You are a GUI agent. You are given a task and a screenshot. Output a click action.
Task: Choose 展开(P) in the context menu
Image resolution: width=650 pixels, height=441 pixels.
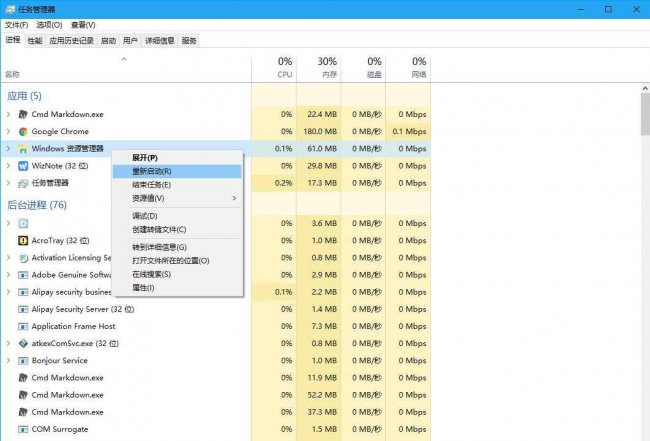(177, 158)
